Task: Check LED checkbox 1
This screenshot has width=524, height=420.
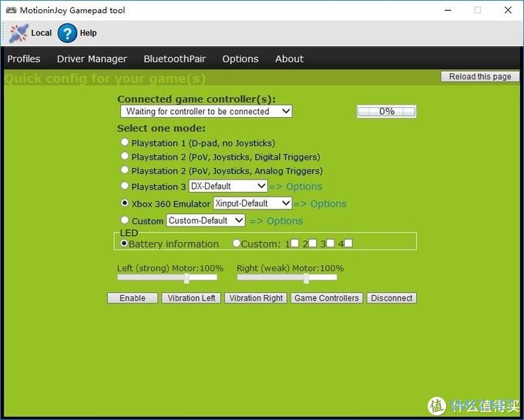Action: [294, 243]
